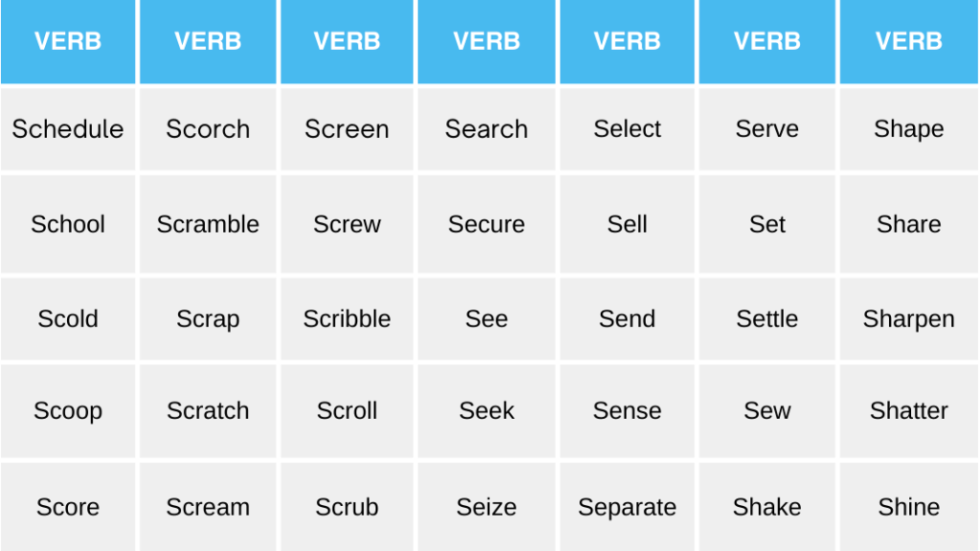Click the VERB header above Schedule
This screenshot has width=980, height=551.
tap(68, 42)
